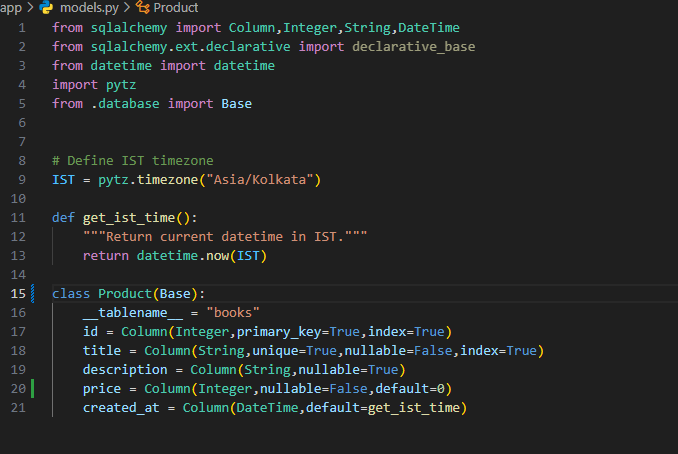Click the green change marker at line 20
This screenshot has height=454, width=678.
tap(35, 389)
